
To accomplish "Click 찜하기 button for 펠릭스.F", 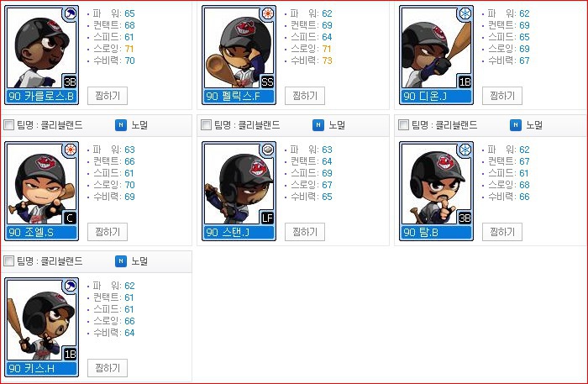I will pos(305,96).
